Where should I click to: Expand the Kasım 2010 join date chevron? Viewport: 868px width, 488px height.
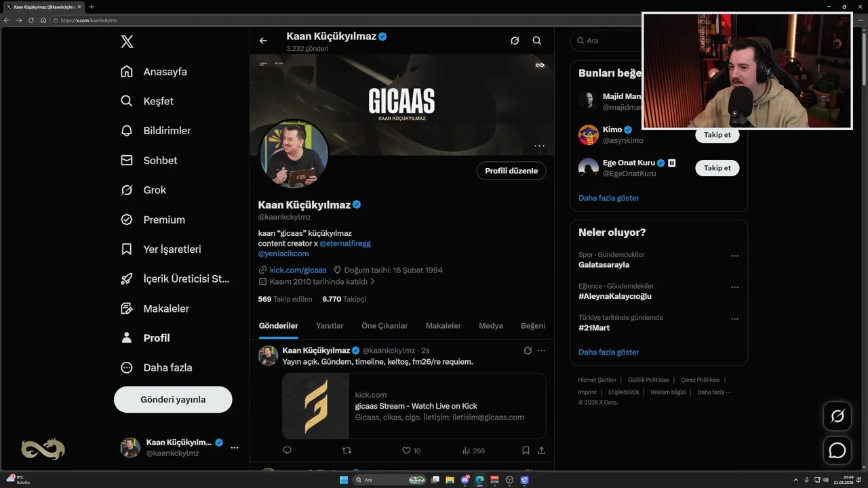[x=372, y=281]
